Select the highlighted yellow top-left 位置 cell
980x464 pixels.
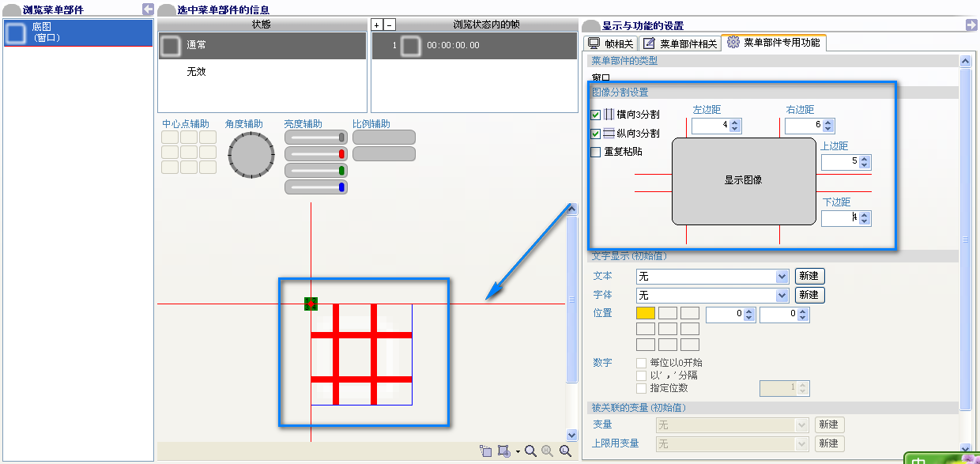tap(646, 313)
